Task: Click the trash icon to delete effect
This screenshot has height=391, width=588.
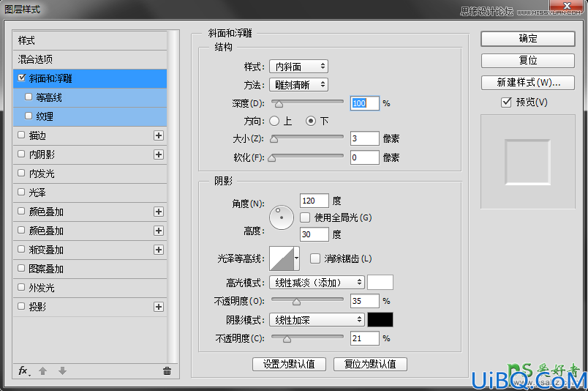Action: [x=167, y=371]
